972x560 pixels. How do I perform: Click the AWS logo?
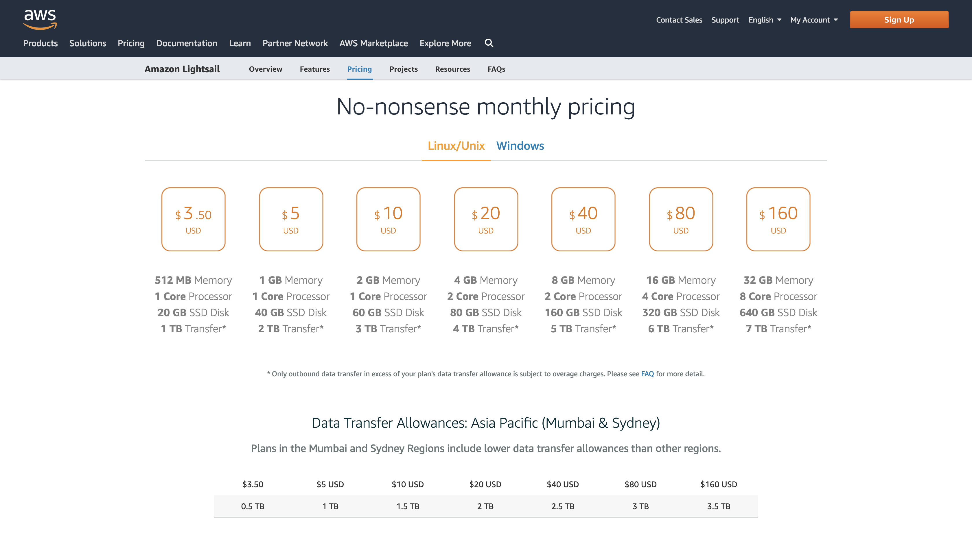[40, 19]
